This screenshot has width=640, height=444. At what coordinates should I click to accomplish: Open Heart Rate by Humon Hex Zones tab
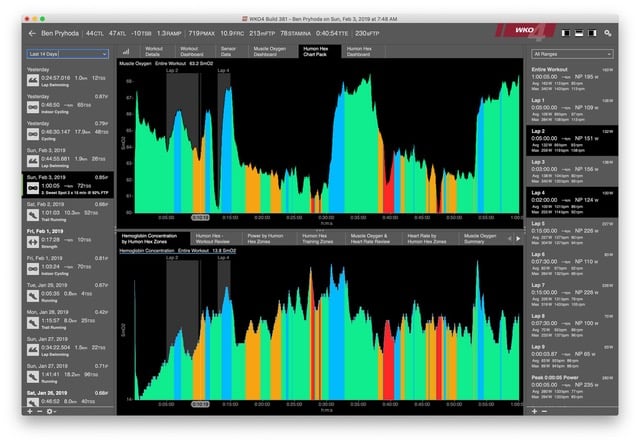pyautogui.click(x=430, y=239)
